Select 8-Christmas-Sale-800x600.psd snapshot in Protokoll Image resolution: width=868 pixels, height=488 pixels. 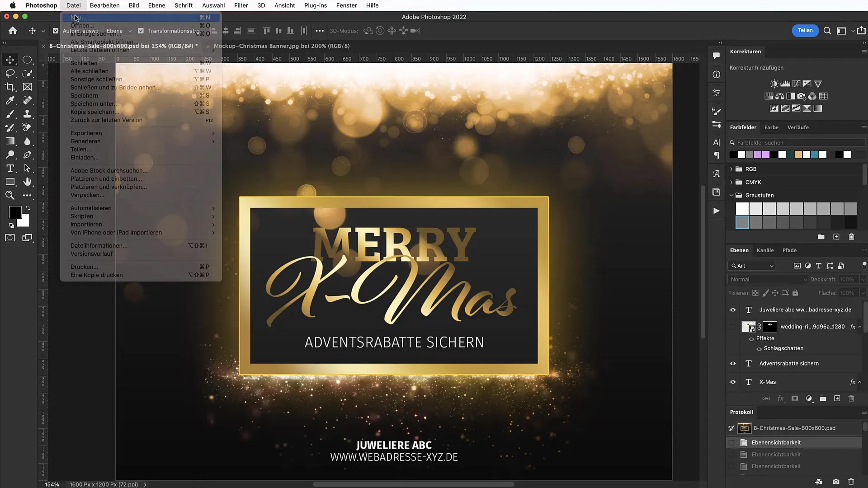794,428
